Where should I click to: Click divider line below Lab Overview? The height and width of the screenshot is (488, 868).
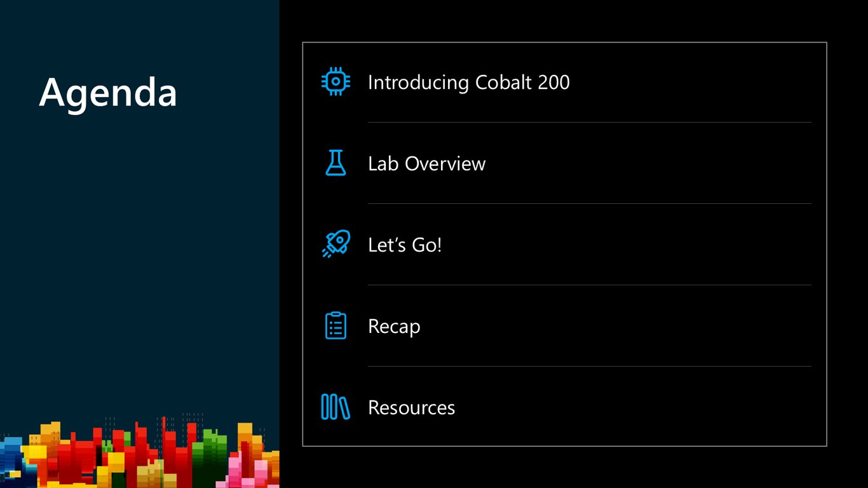(x=589, y=203)
